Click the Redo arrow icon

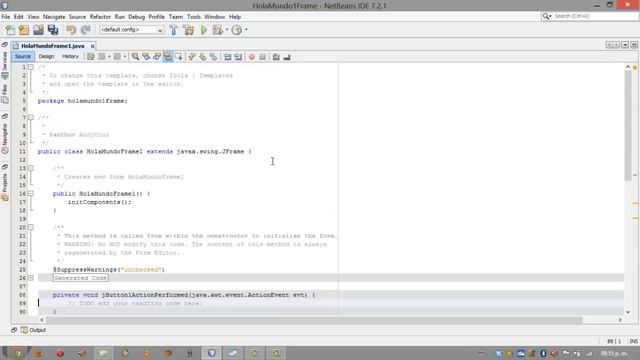tap(85, 30)
